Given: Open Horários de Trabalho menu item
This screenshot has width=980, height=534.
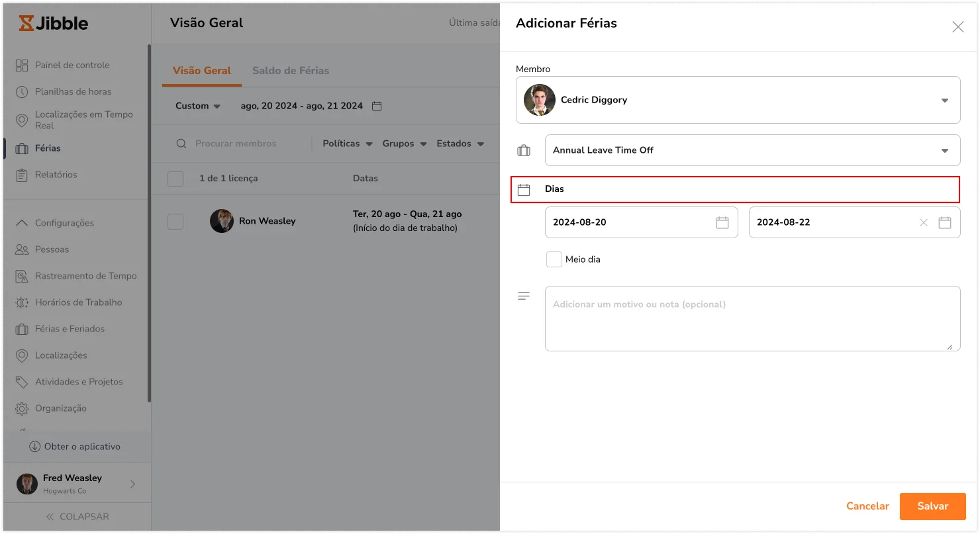Looking at the screenshot, I should [79, 302].
